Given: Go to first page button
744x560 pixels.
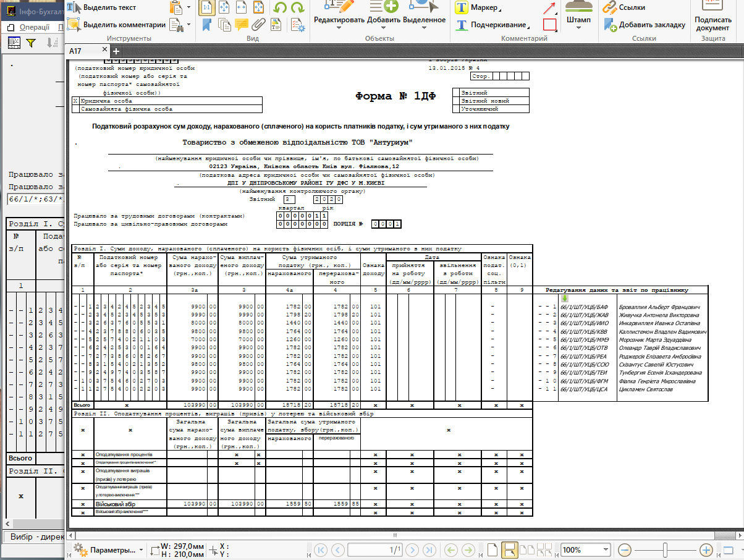Looking at the screenshot, I should tap(320, 549).
